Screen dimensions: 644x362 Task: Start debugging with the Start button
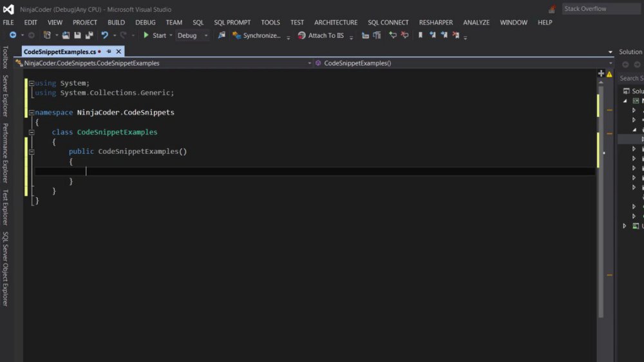(x=155, y=35)
